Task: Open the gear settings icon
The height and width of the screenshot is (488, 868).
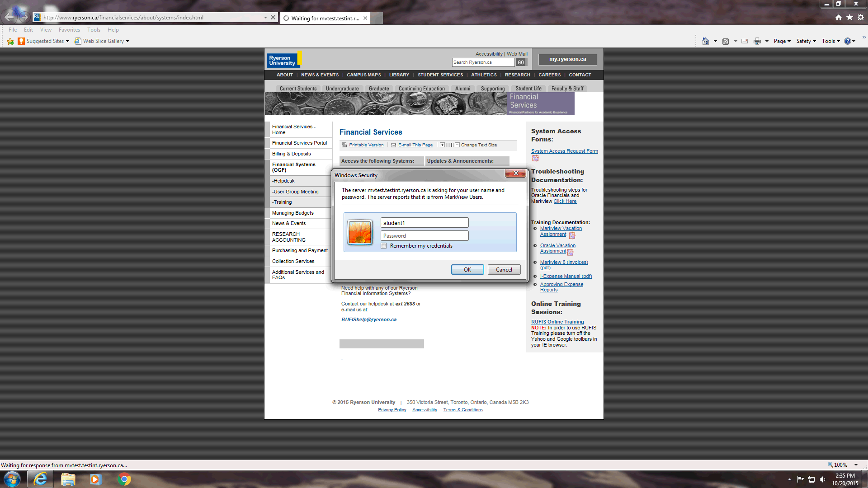Action: pos(861,17)
